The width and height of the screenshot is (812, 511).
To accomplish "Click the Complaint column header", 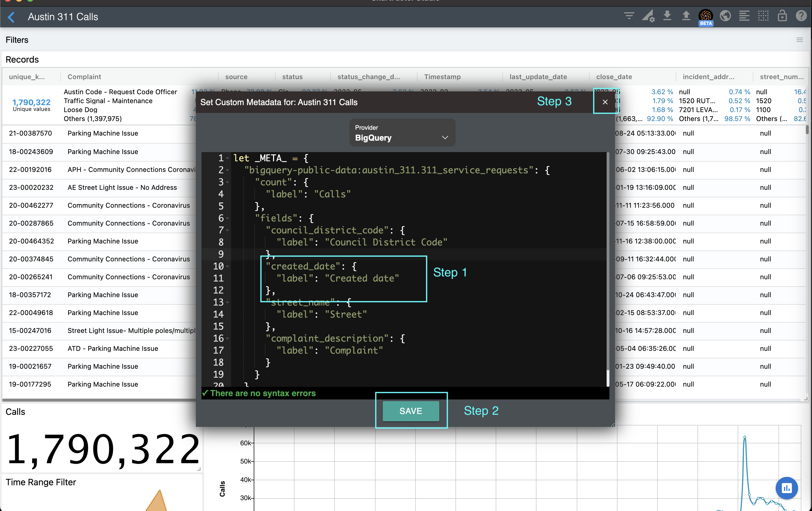I will pyautogui.click(x=84, y=77).
